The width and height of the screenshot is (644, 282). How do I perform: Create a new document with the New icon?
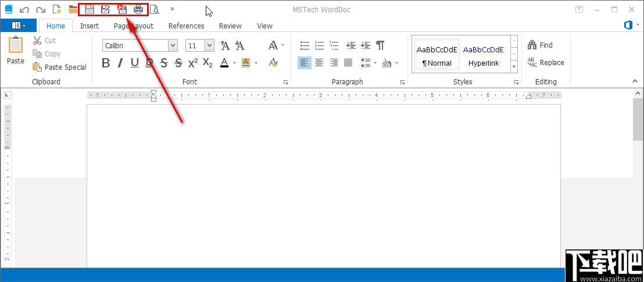click(x=57, y=9)
